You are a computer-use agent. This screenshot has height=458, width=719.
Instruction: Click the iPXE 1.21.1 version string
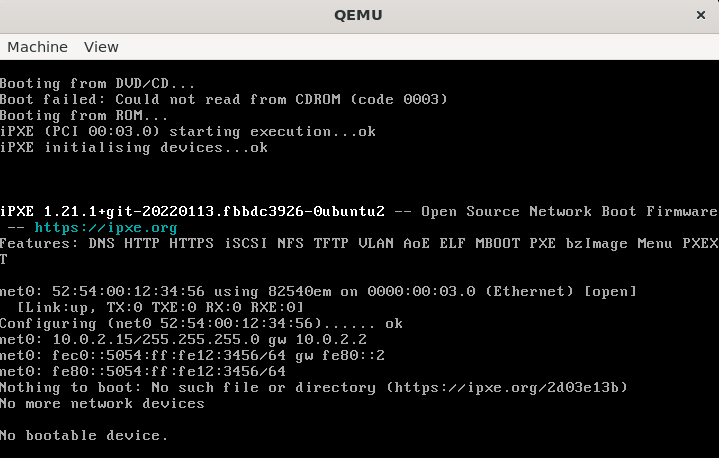[x=192, y=211]
